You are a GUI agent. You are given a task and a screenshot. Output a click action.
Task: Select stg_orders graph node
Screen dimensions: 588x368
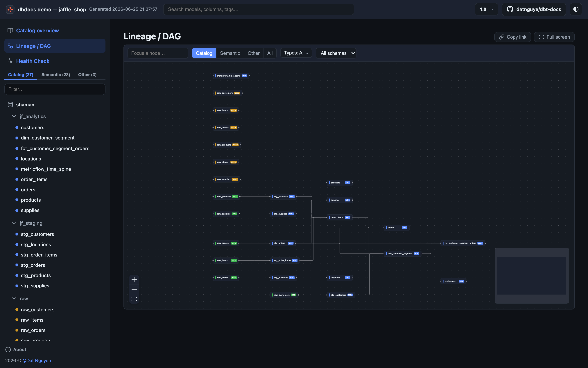click(283, 243)
